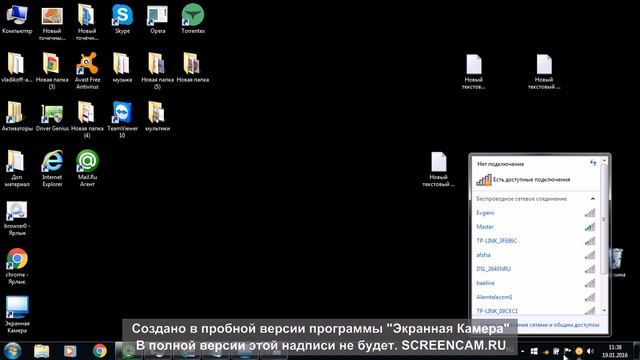Select the Доп материал folder shortcut
The image size is (640, 360).
(17, 168)
